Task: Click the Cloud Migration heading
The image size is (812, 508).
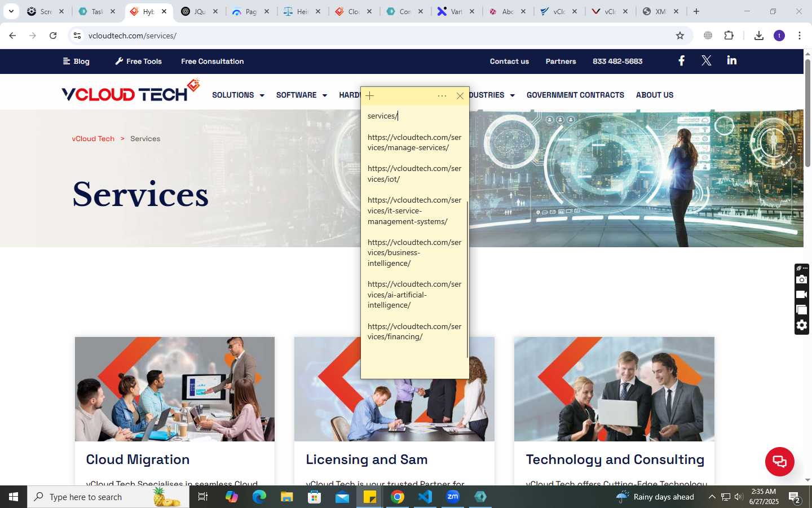Action: [138, 459]
